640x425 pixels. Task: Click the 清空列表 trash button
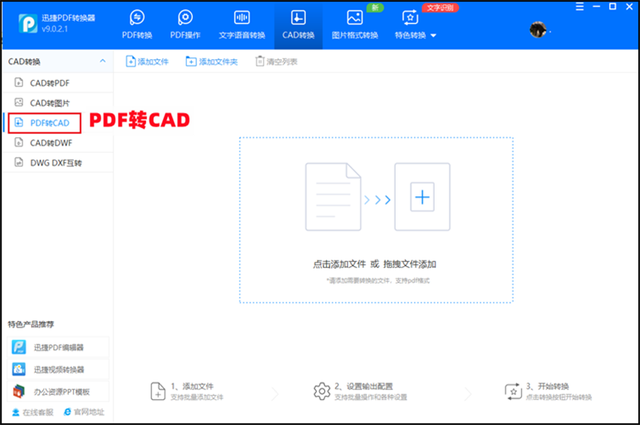coord(276,62)
